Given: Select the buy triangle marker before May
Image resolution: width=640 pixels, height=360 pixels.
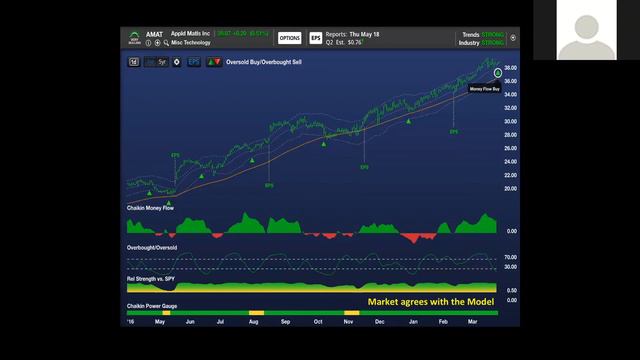Looking at the screenshot, I should [x=149, y=193].
